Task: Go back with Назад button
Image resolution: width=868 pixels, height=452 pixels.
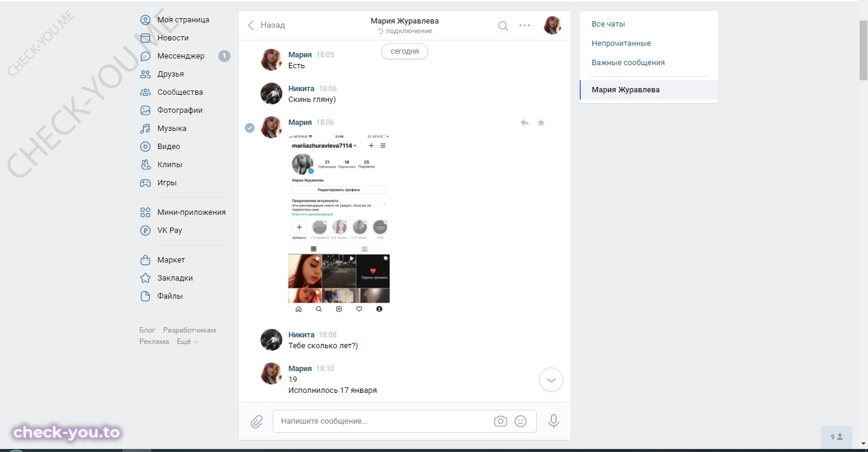Action: coord(266,25)
